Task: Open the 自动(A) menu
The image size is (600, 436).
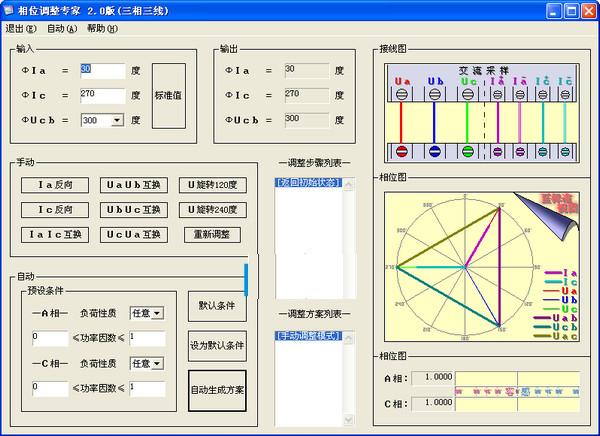Action: pos(62,29)
